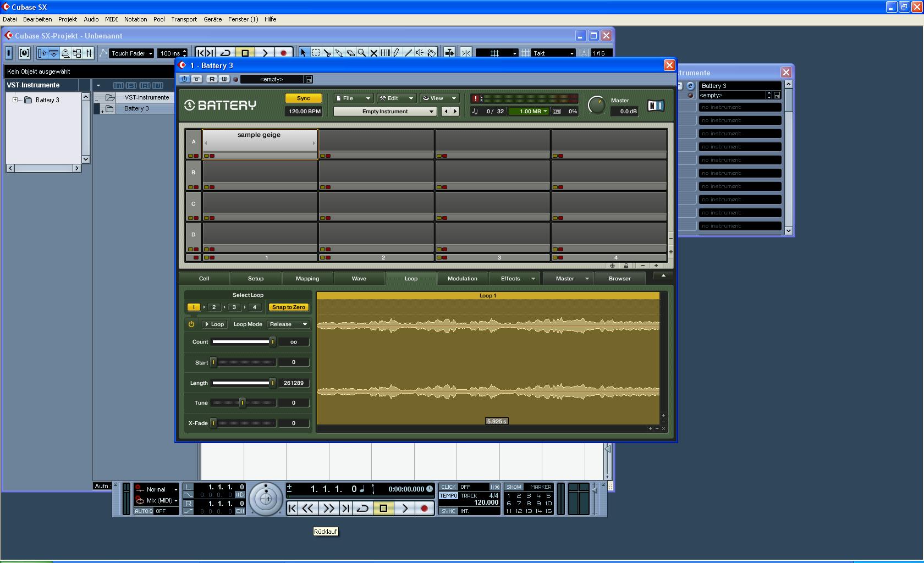Select the Draw pencil tool
924x563 pixels.
click(x=397, y=53)
